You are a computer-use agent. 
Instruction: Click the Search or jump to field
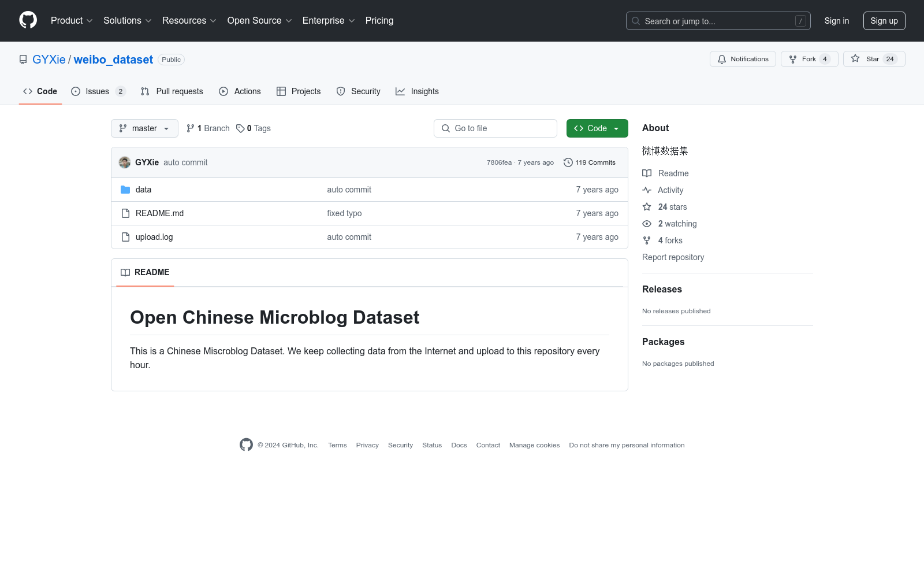[718, 21]
